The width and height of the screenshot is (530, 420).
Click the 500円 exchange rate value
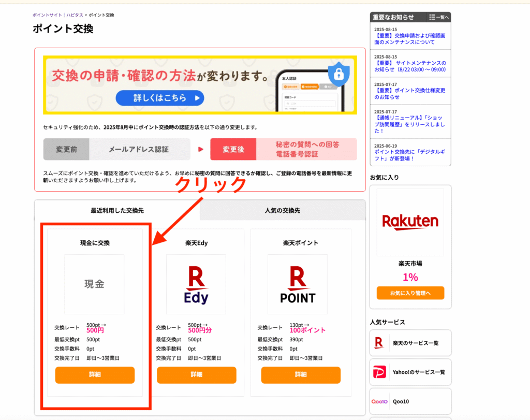pos(95,330)
